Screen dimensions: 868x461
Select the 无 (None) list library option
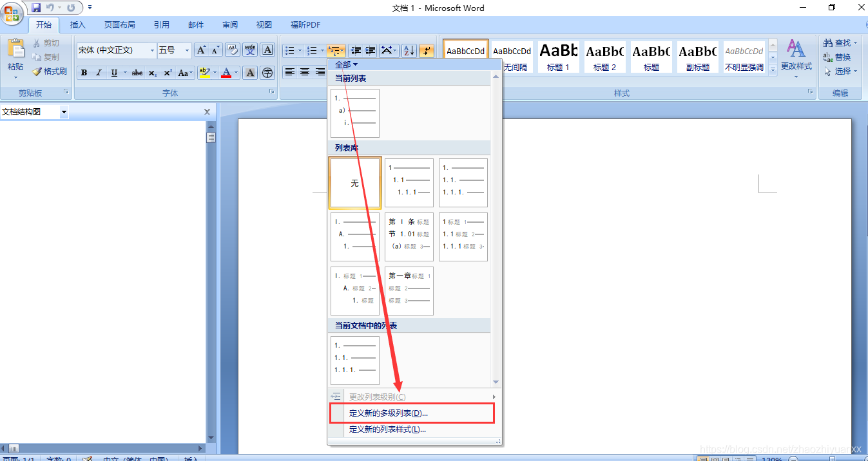pyautogui.click(x=355, y=183)
